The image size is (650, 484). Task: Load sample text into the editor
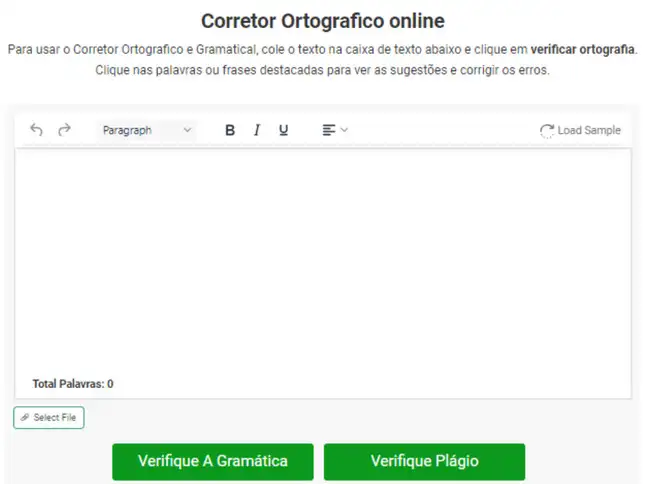click(580, 131)
